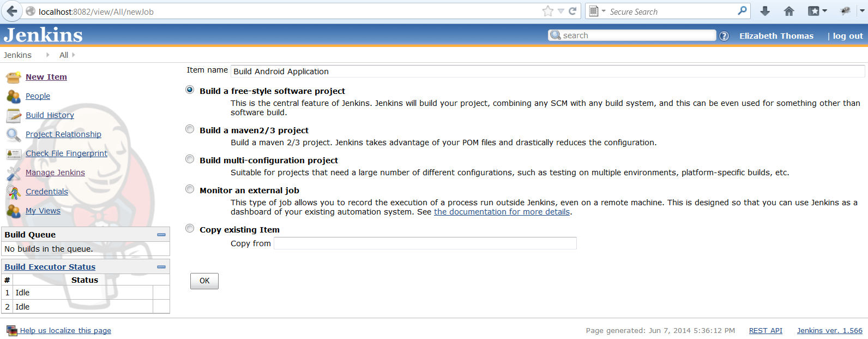Collapse the Build Executor Status panel
This screenshot has width=868, height=339.
161,267
